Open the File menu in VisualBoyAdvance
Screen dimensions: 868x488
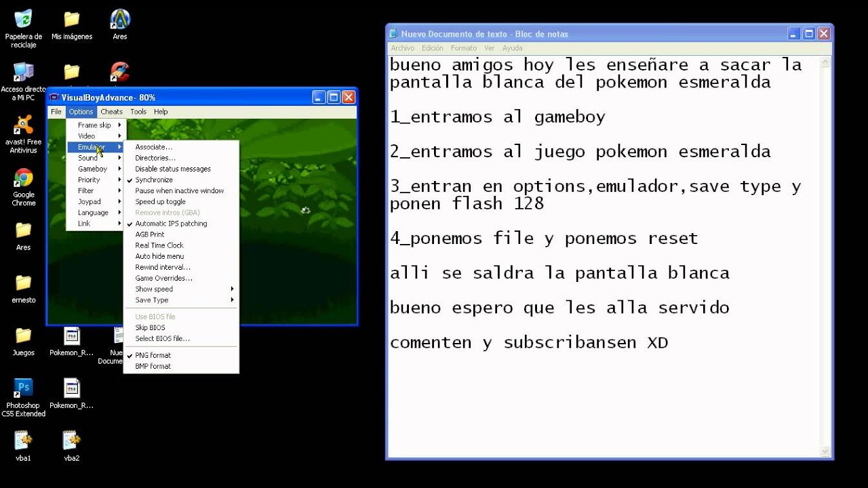(x=56, y=112)
